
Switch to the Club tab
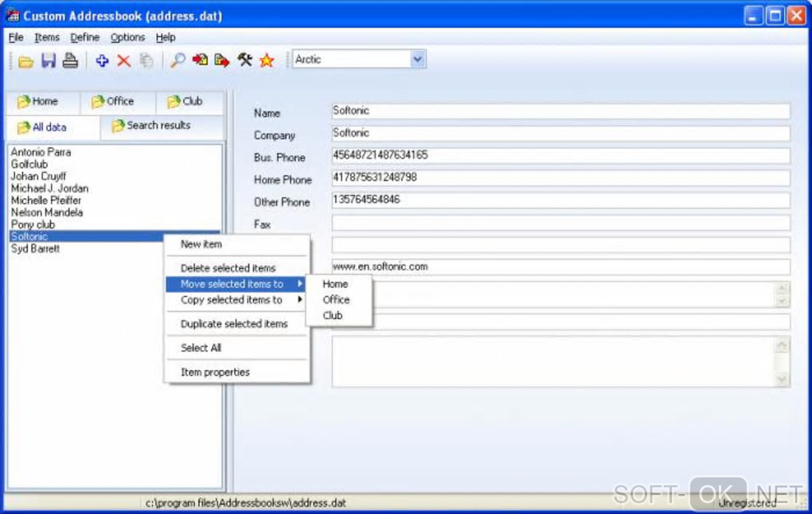coord(189,102)
